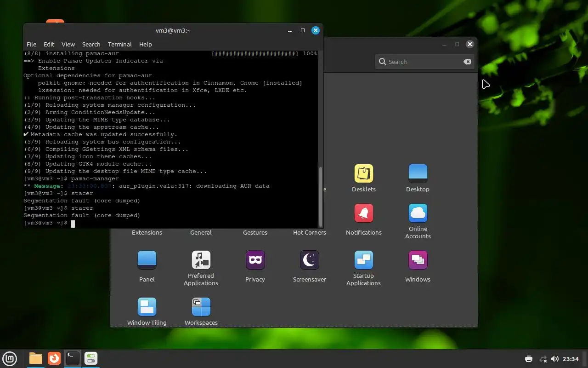Open Desktop settings icon
Screen dimensions: 588x368
[x=418, y=178]
